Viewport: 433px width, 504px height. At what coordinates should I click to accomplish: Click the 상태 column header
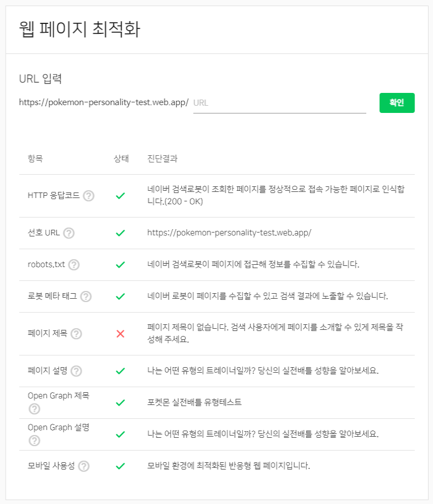(121, 159)
